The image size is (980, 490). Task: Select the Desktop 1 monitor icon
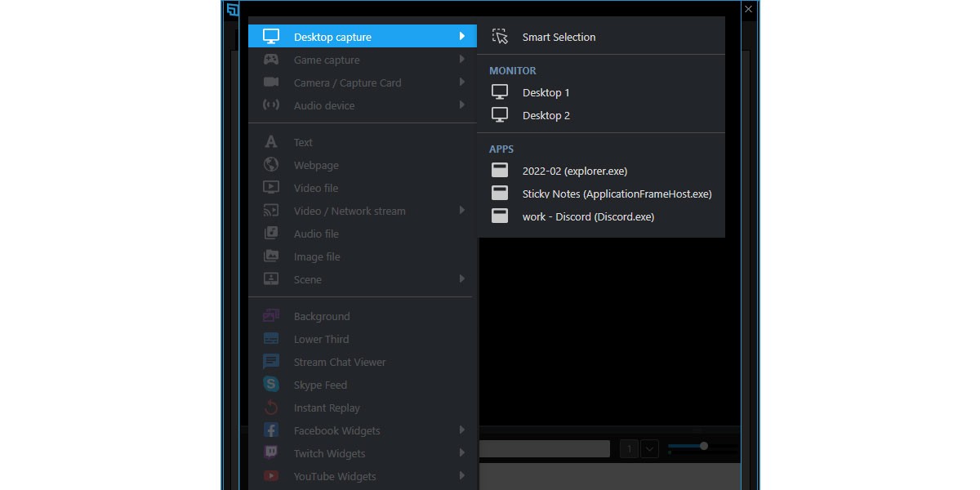pyautogui.click(x=500, y=92)
